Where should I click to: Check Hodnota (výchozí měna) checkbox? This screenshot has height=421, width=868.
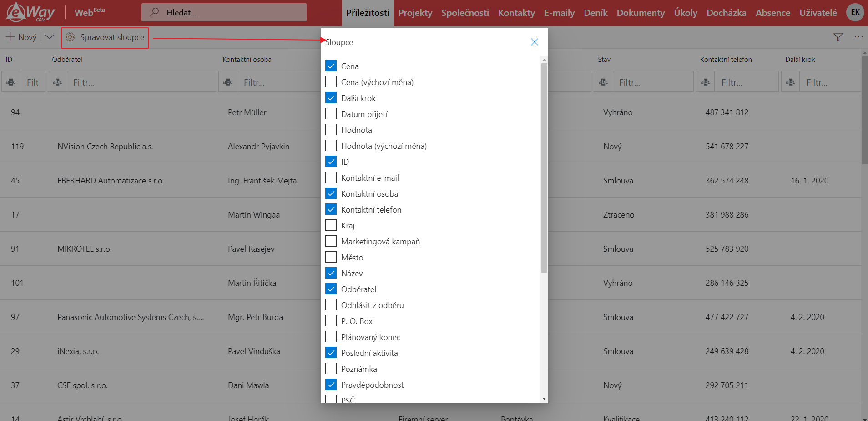point(331,146)
